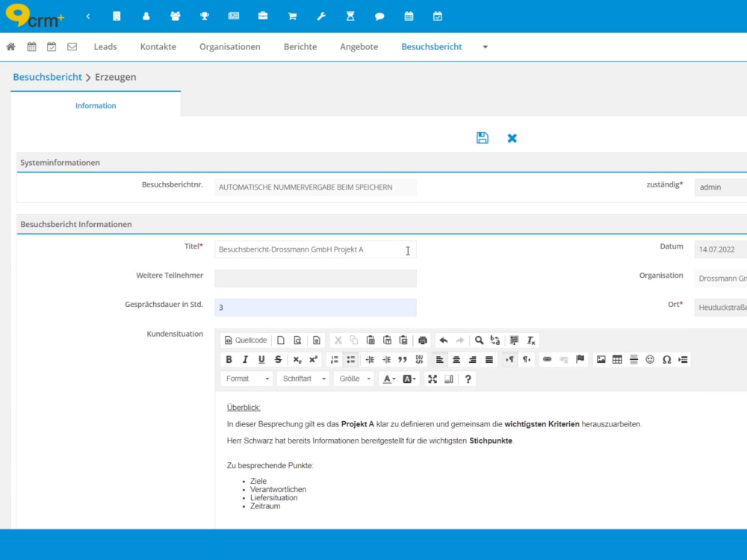Open the text color picker

click(389, 379)
